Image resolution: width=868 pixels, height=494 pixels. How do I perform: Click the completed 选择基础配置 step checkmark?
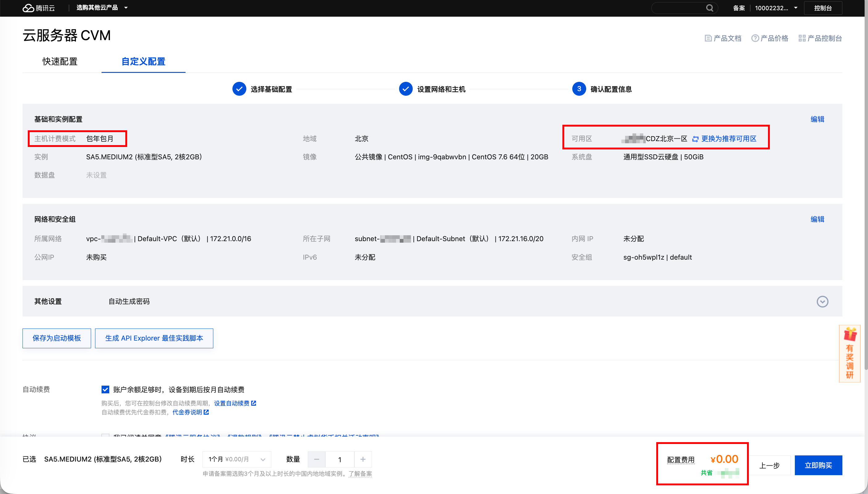pyautogui.click(x=239, y=89)
